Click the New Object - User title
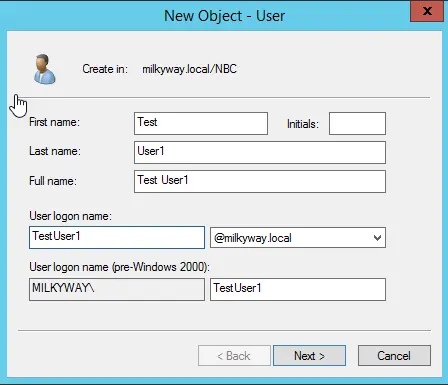This screenshot has height=385, width=448. [x=224, y=16]
